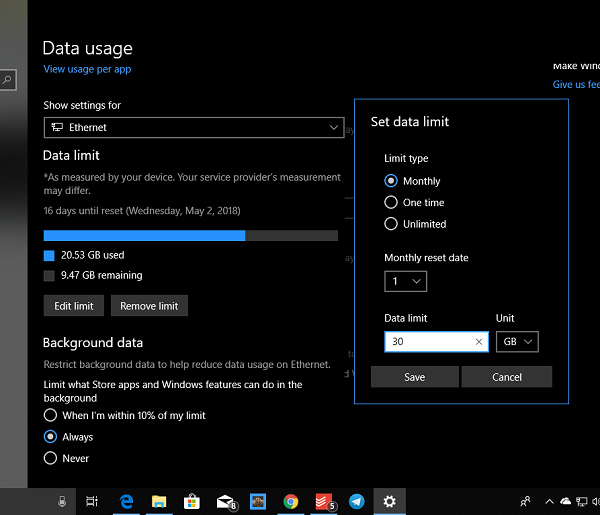600x515 pixels.
Task: Open the Mail app taskbar icon
Action: coord(226,502)
